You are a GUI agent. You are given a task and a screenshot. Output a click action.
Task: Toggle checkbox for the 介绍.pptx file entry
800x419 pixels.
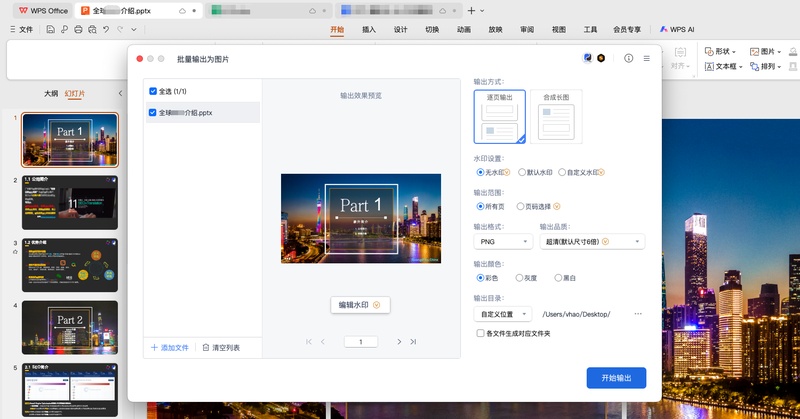[153, 112]
